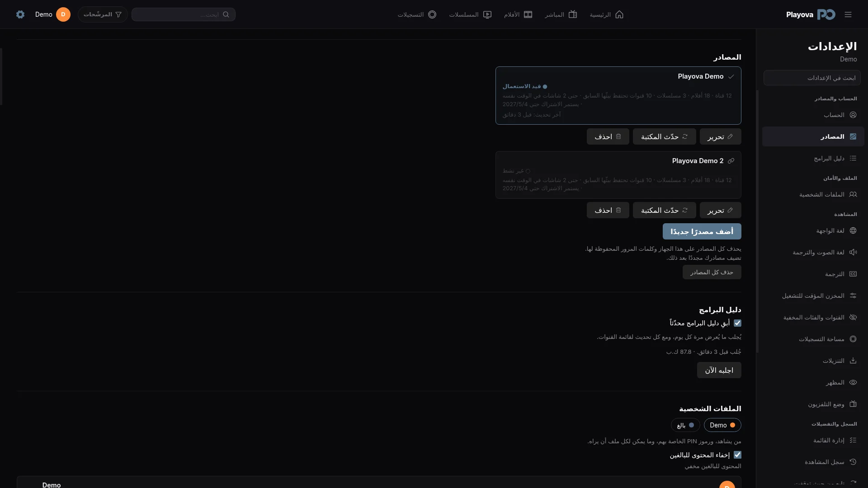The height and width of the screenshot is (488, 868).
Task: Open the Live TV (المباشر) icon
Action: point(572,14)
